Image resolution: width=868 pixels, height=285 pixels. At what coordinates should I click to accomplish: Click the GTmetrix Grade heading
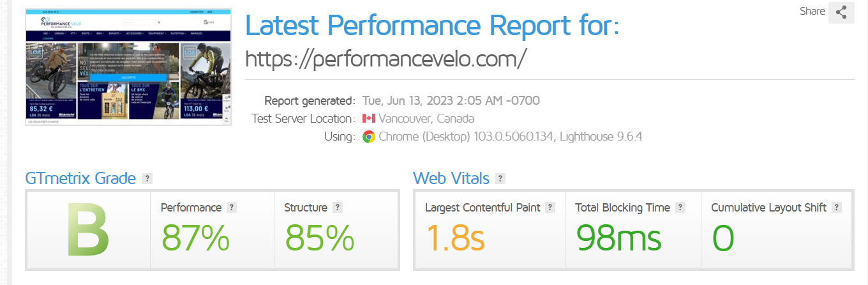[x=80, y=178]
